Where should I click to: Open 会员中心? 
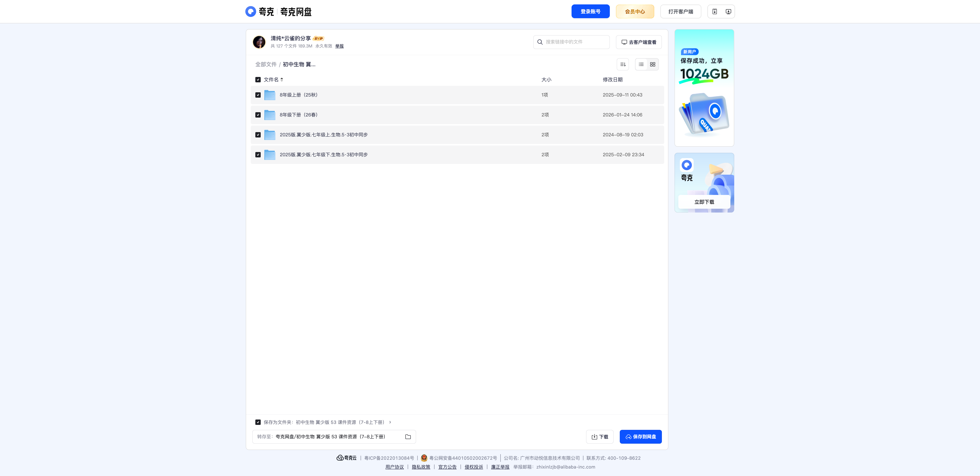pos(635,11)
